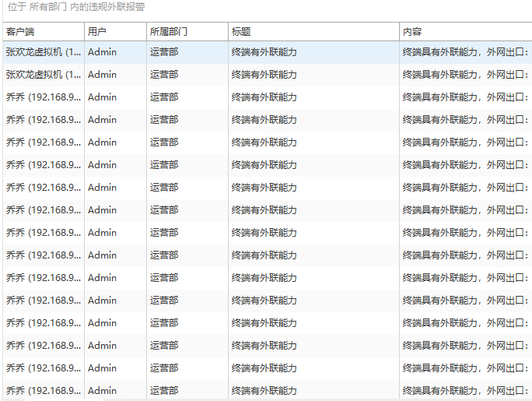
Task: Sort table by 用户 column header
Action: coord(115,32)
